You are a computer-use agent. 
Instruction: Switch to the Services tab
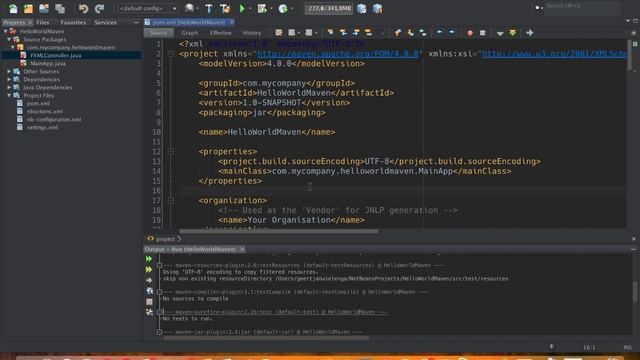pos(105,22)
